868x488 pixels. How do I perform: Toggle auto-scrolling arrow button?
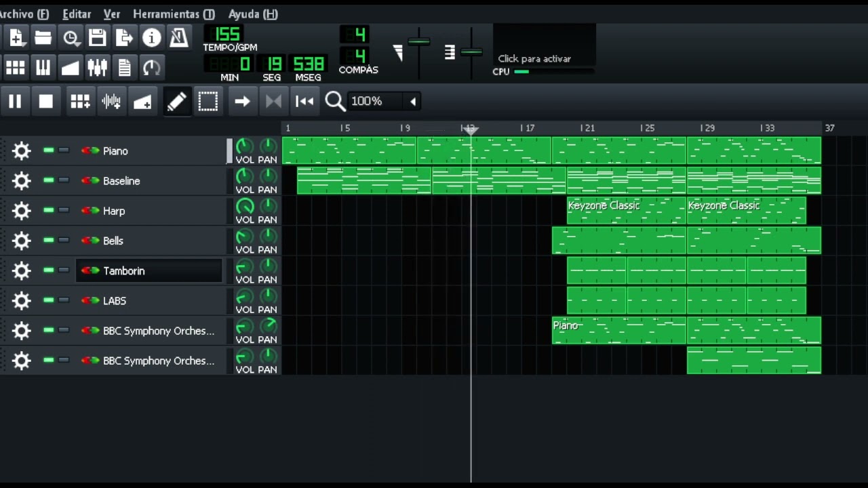coord(242,102)
